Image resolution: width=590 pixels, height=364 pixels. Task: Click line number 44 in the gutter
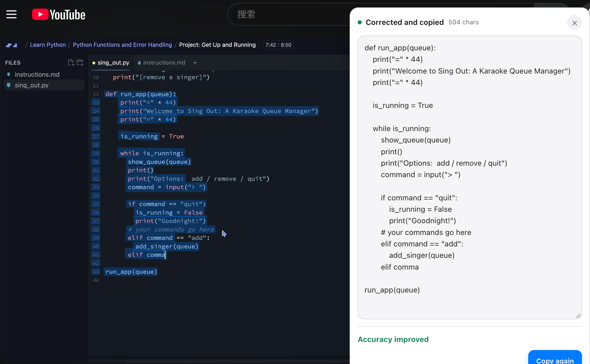[x=96, y=280]
